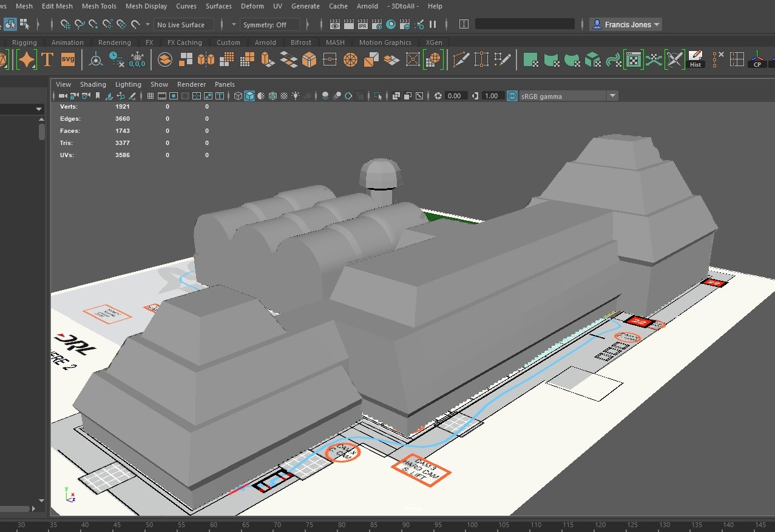This screenshot has width=775, height=532.
Task: Click the Hist delete history shelf icon
Action: (695, 59)
